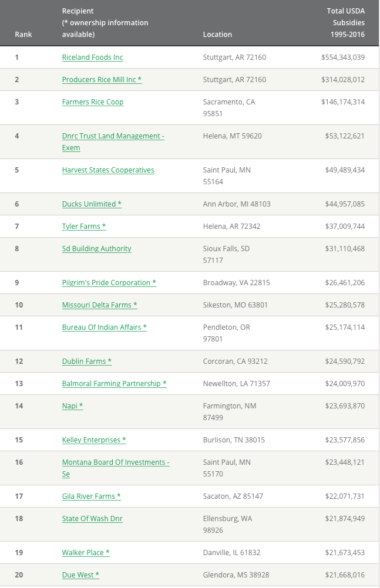Click location Burlison, TN 38015
This screenshot has height=588, width=380.
point(234,440)
